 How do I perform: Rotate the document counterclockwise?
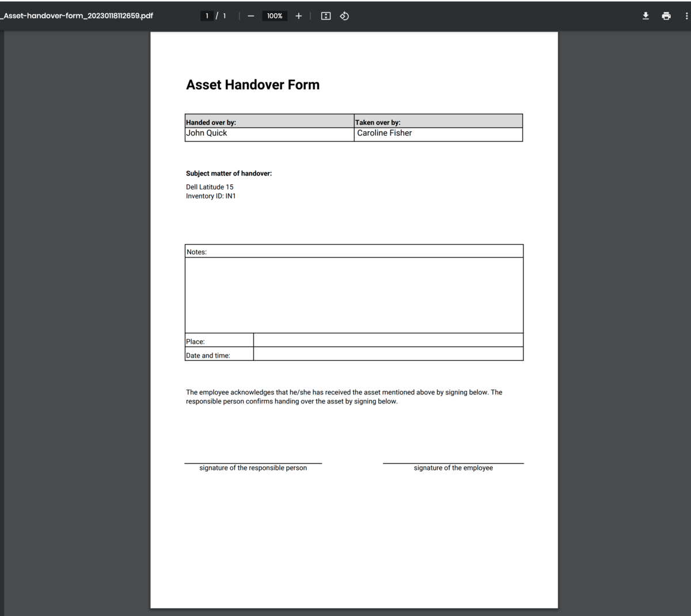point(344,16)
